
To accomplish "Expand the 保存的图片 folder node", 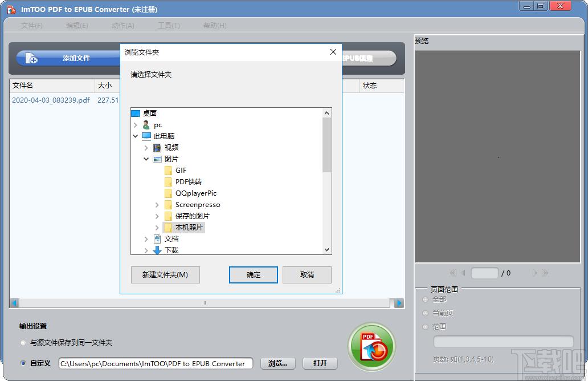I will (157, 216).
